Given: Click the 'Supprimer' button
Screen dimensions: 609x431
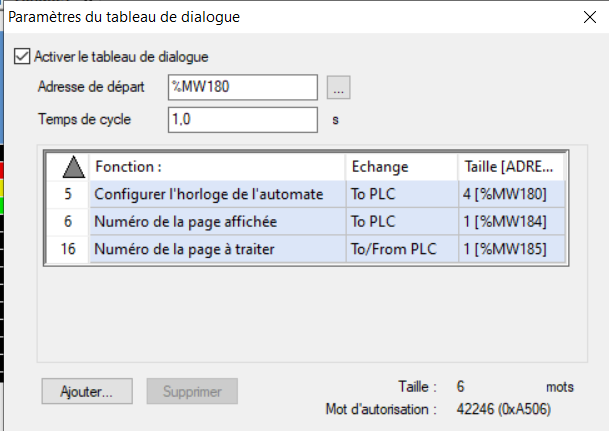Looking at the screenshot, I should 192,391.
